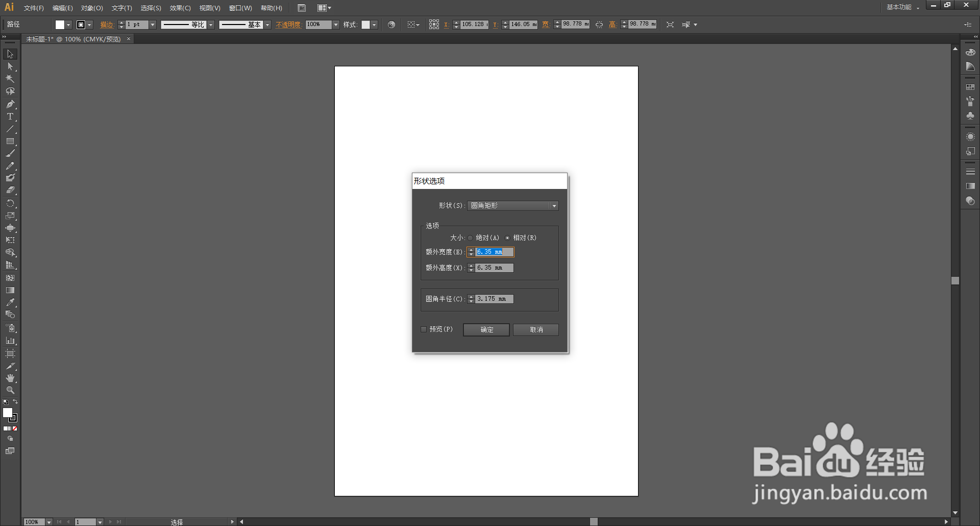Activate the Shape Builder tool

click(10, 253)
